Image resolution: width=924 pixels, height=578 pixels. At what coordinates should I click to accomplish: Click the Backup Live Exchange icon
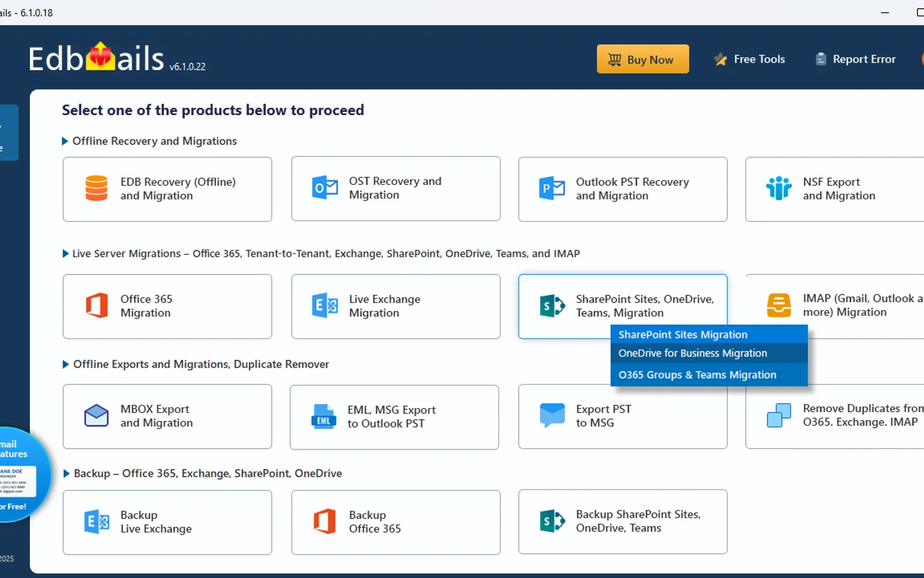(x=96, y=522)
